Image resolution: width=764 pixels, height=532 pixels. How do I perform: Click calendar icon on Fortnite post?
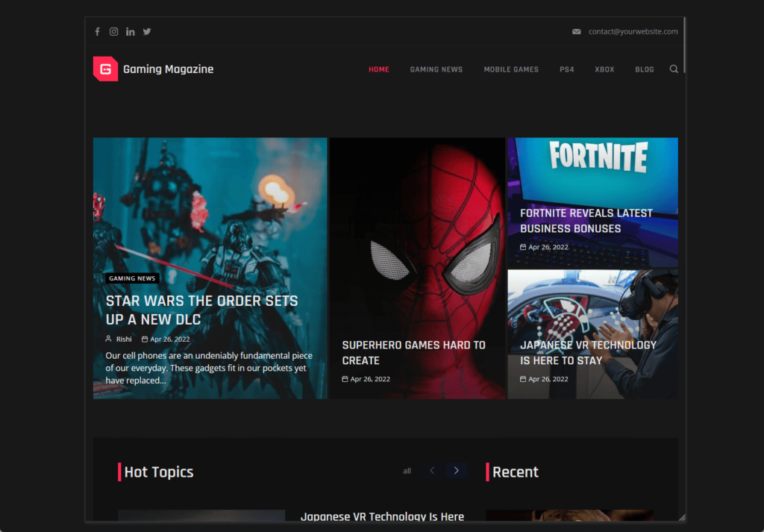pos(523,247)
